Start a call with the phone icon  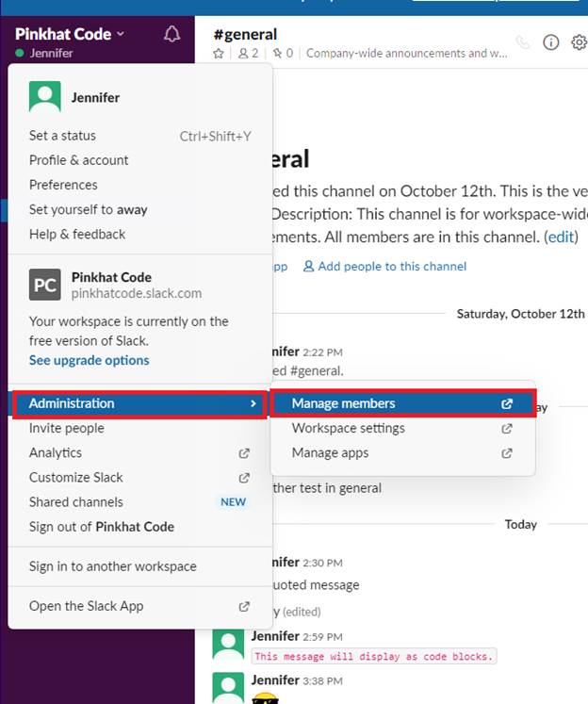(522, 42)
